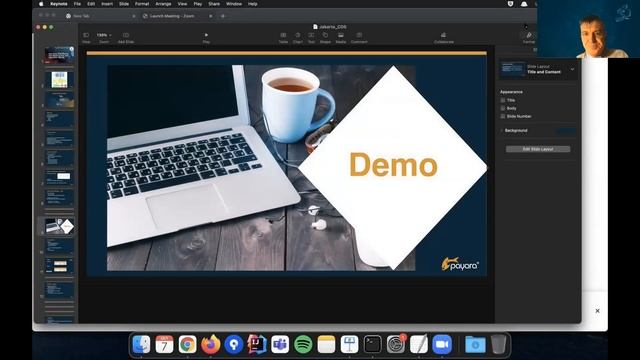Click the Payara logo on the slide
640x360 pixels.
460,264
